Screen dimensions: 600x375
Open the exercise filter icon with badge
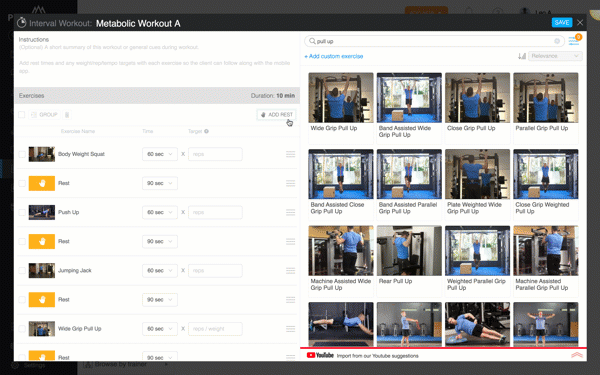575,40
